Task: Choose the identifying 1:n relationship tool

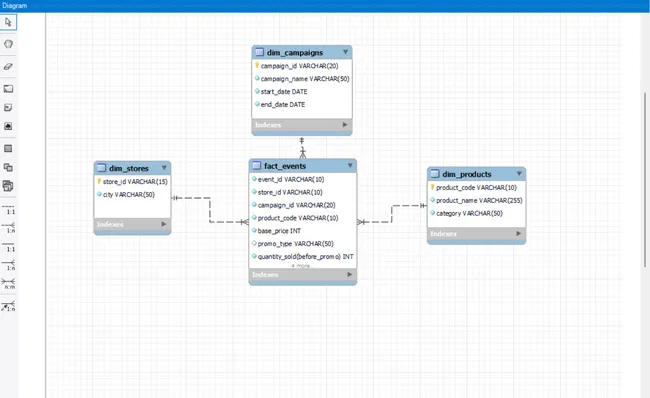Action: tap(9, 265)
